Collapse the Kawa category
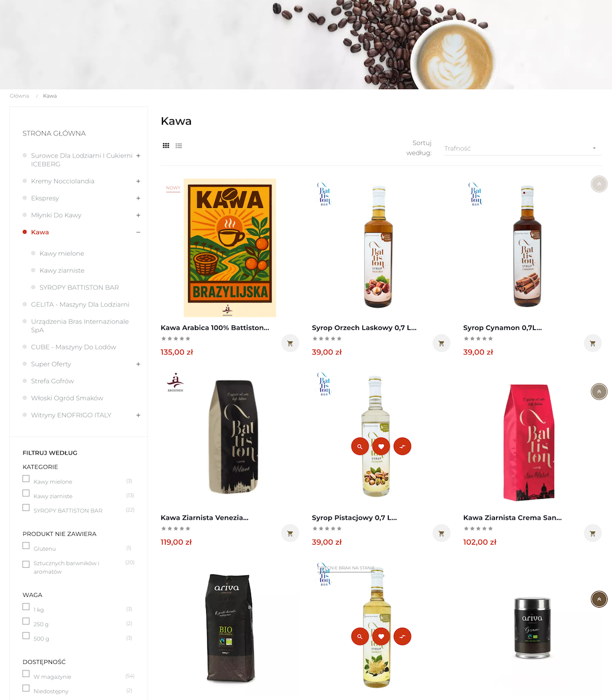Image resolution: width=612 pixels, height=700 pixels. 138,232
